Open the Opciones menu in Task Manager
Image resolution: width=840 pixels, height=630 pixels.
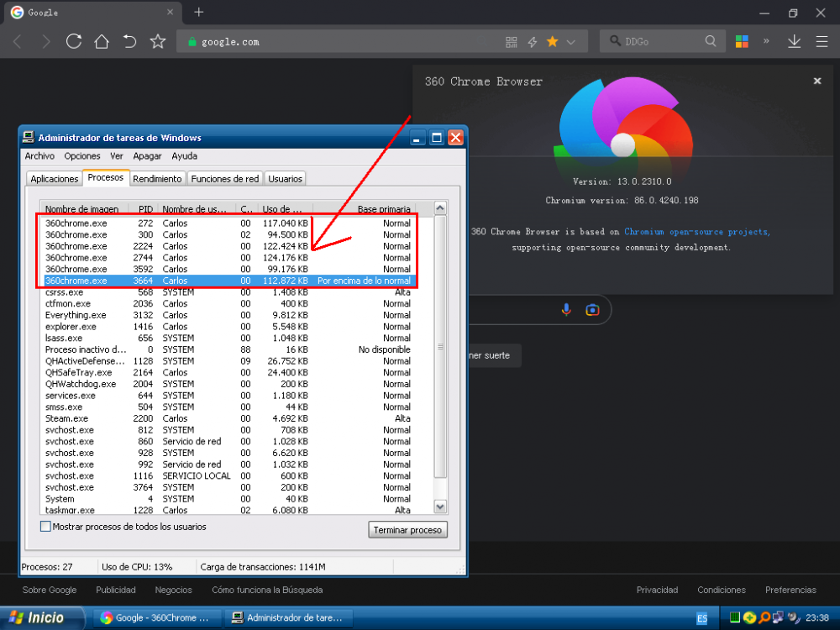click(x=82, y=156)
